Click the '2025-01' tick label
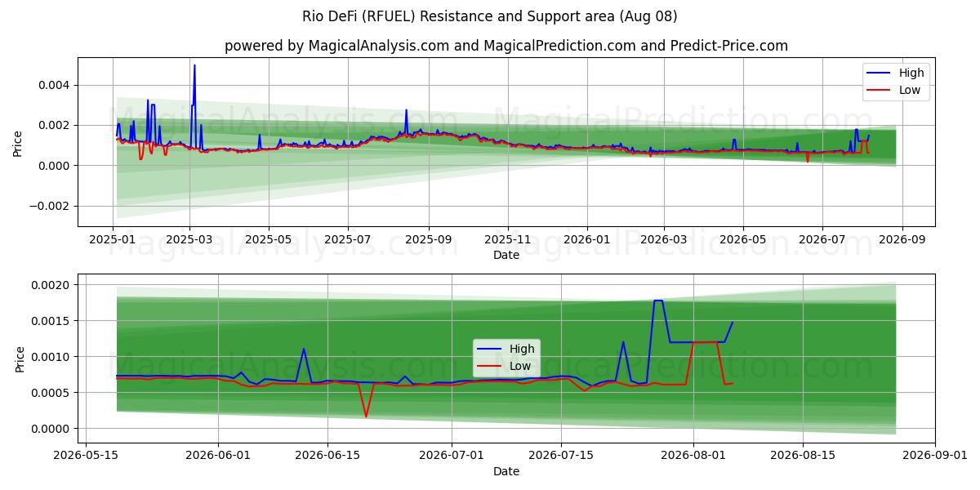 tap(113, 239)
